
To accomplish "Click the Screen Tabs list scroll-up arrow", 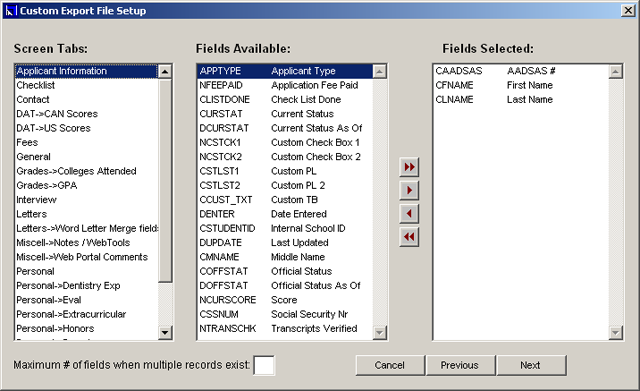I will 164,72.
